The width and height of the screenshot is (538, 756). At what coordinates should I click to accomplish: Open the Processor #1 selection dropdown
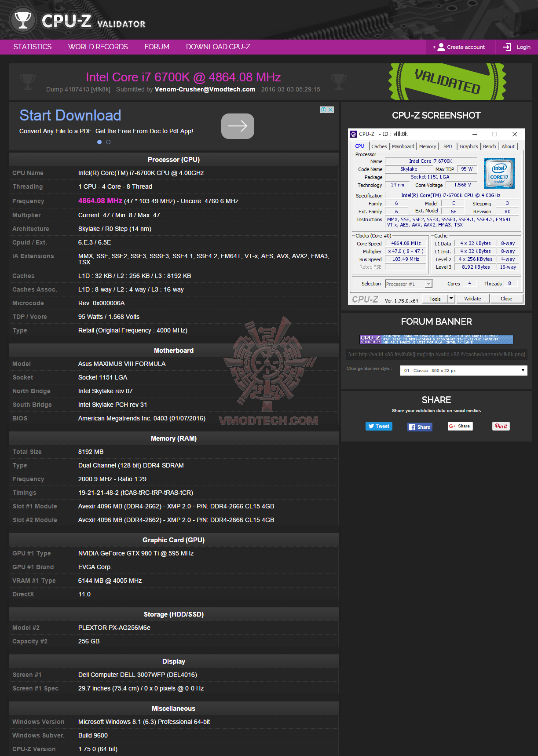(x=409, y=284)
